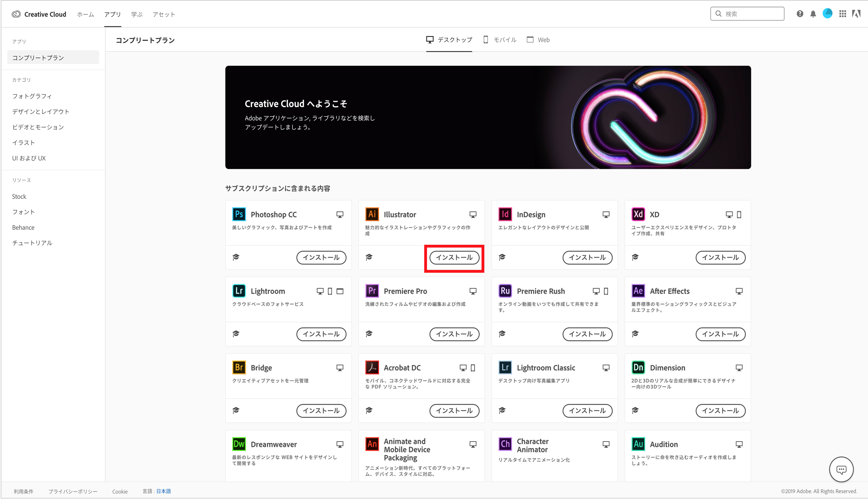
Task: Open the Adobe apps grid icon
Action: coord(842,14)
